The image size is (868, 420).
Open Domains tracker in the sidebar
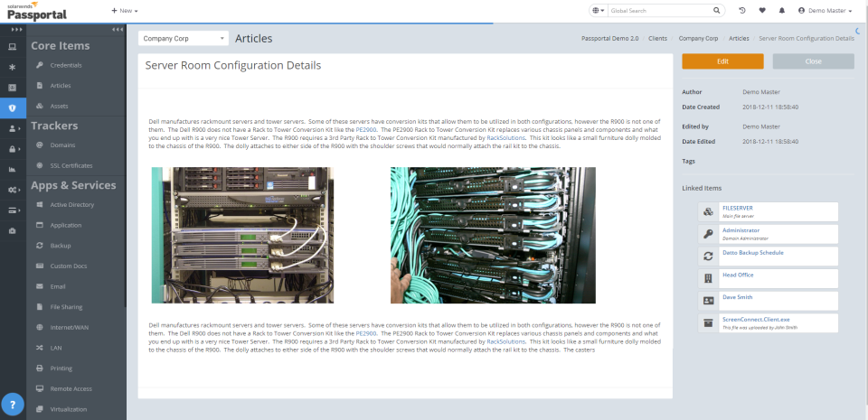[x=62, y=145]
